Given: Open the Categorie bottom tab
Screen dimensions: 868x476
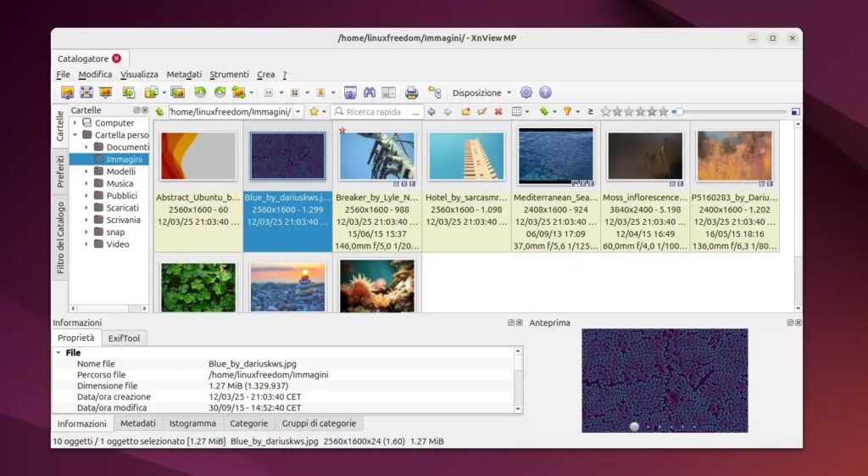Looking at the screenshot, I should [x=248, y=423].
